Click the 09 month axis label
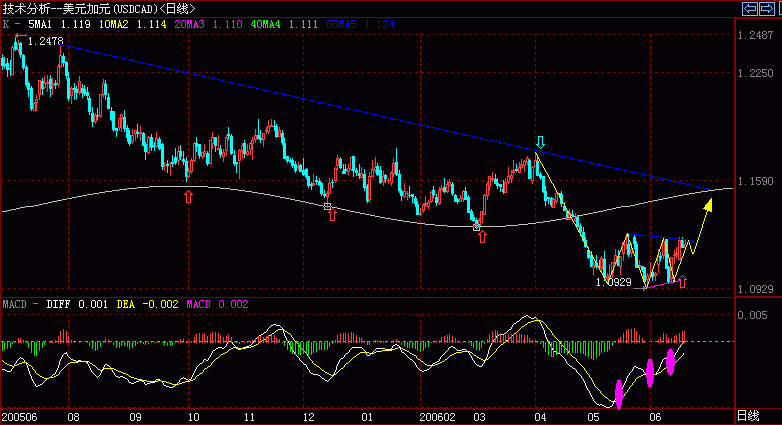This screenshot has width=782, height=425. point(135,417)
